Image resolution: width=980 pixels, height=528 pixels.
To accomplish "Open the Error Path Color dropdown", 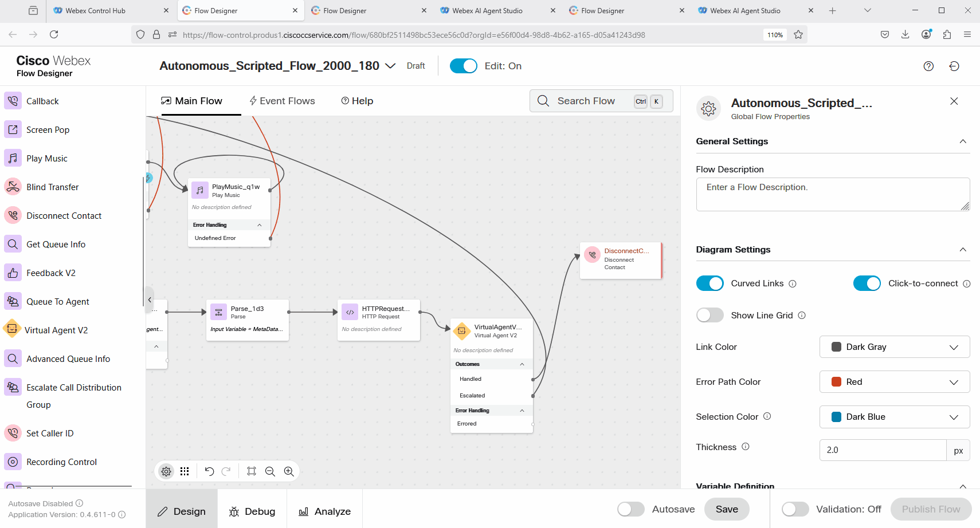I will (894, 382).
